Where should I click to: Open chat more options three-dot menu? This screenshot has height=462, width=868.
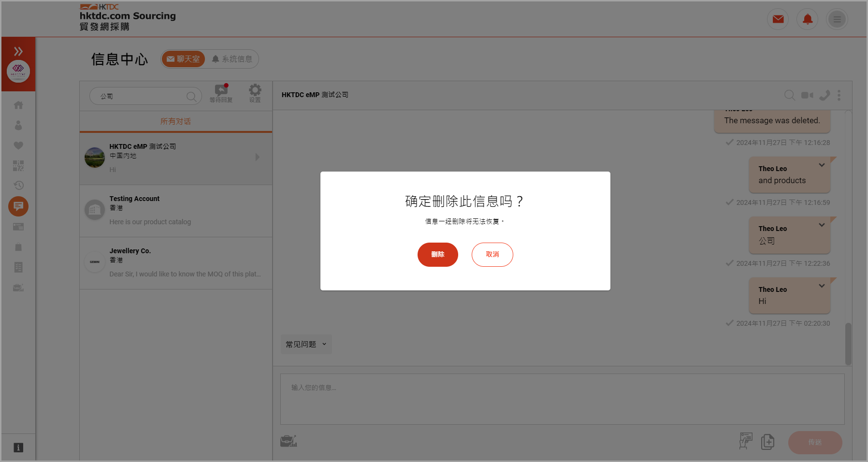pyautogui.click(x=839, y=95)
